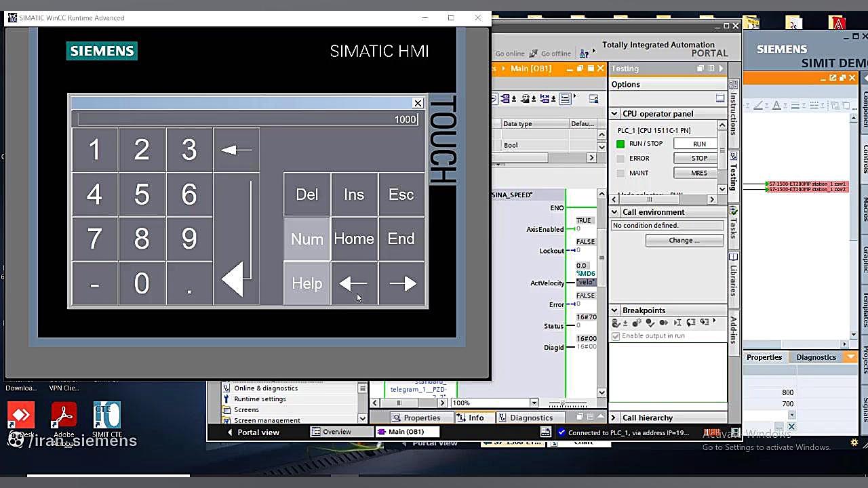Open the 100% zoom level dropdown
868x488 pixels.
(x=534, y=403)
